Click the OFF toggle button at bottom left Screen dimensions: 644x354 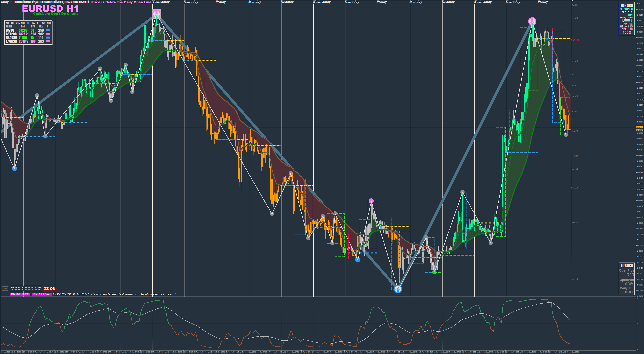point(5,288)
